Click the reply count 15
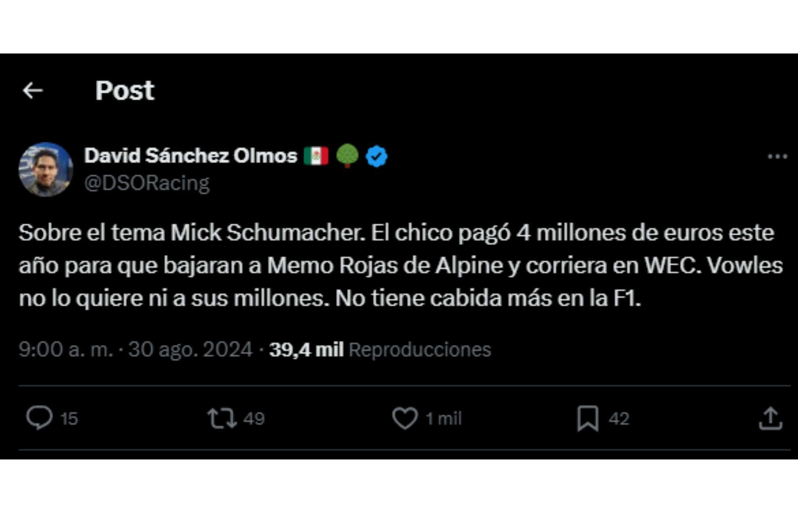The image size is (798, 532). (x=69, y=419)
